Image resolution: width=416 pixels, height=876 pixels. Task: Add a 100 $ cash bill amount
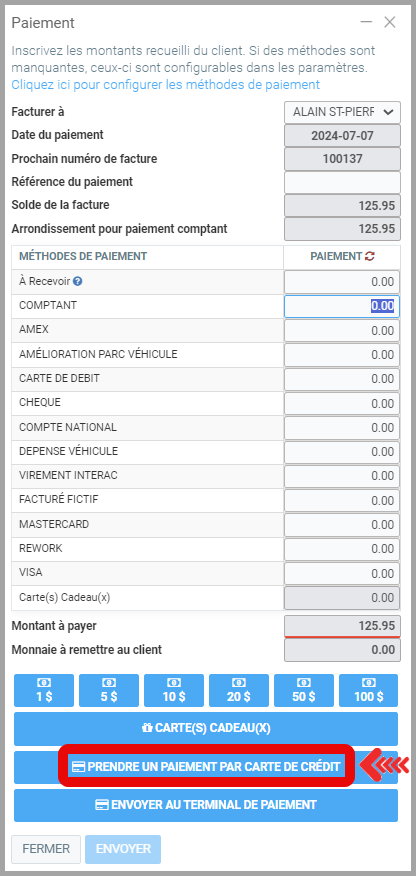(x=369, y=691)
